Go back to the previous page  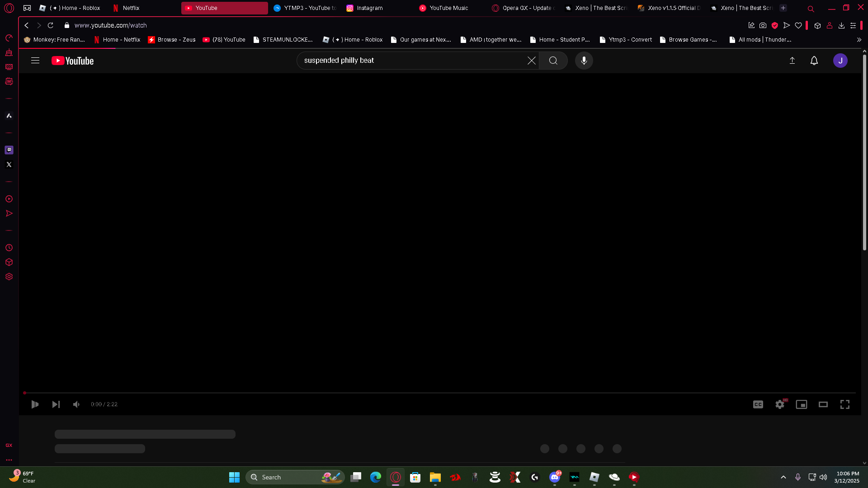(x=27, y=25)
